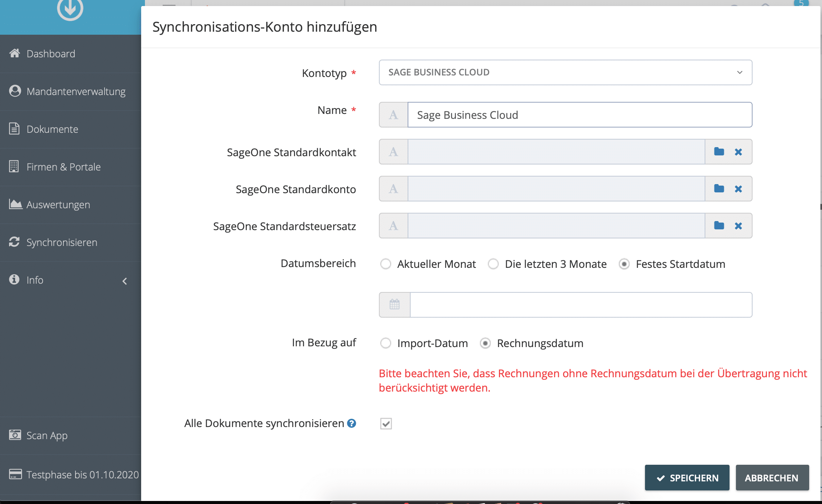Click help icon beside Alle Dokumente synchronisieren
This screenshot has width=822, height=504.
tap(351, 423)
